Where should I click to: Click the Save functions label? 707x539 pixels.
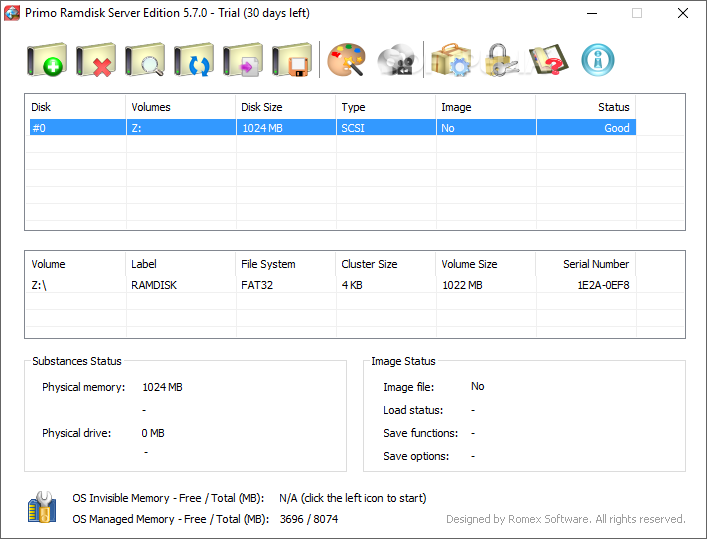coord(420,433)
